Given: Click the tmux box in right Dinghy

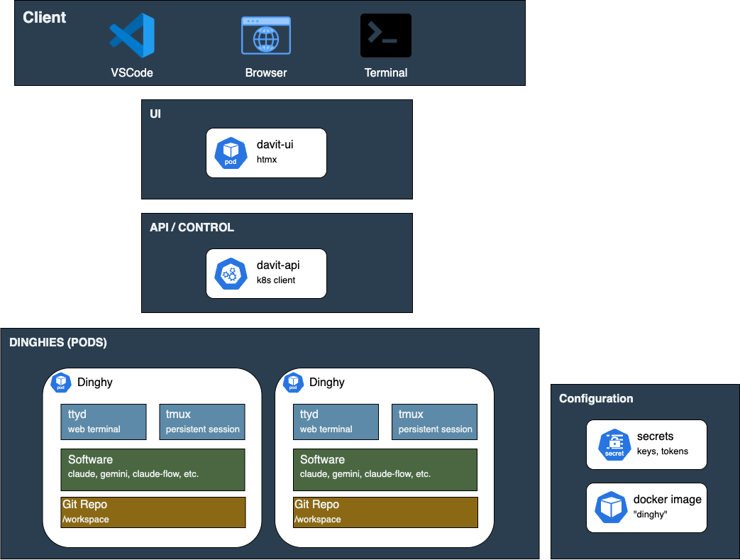Looking at the screenshot, I should click(434, 422).
